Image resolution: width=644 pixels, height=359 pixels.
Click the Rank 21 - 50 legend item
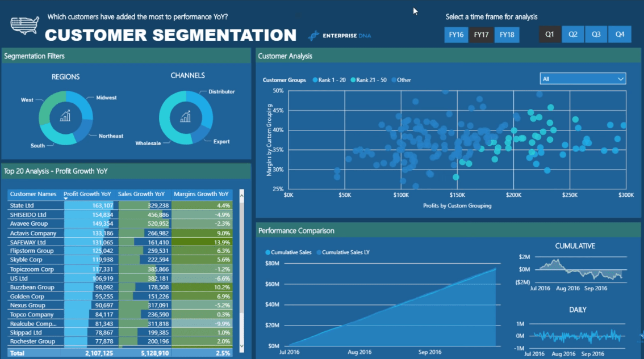(369, 80)
